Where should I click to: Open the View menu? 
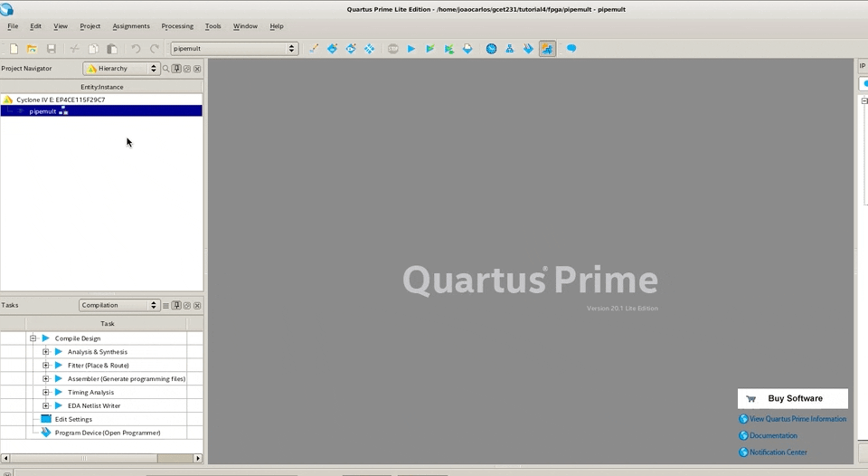click(x=61, y=26)
